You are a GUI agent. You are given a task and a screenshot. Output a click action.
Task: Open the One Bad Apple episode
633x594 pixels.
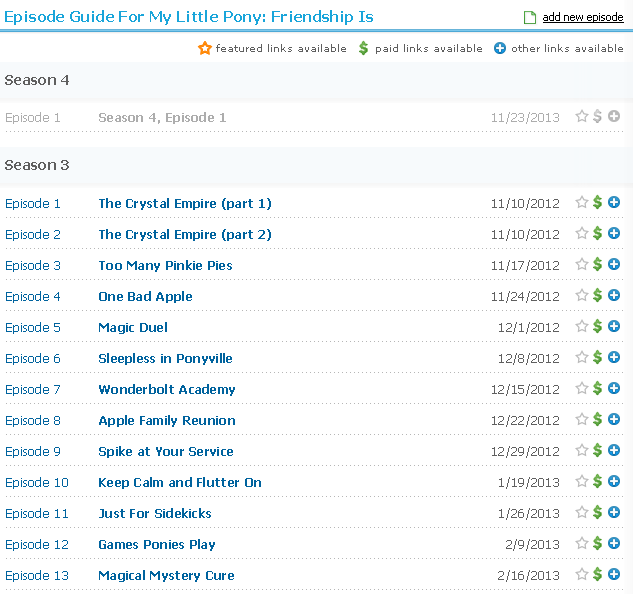click(145, 296)
